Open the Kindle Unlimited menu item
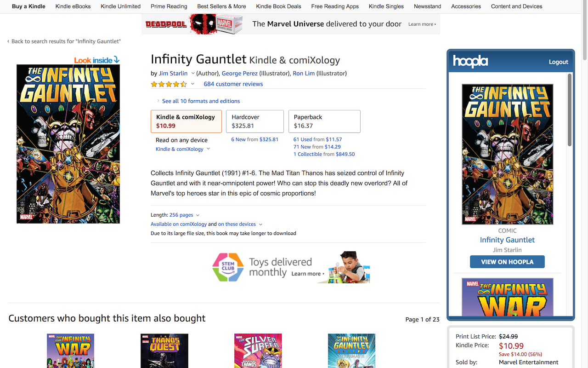The width and height of the screenshot is (588, 368). coord(120,6)
